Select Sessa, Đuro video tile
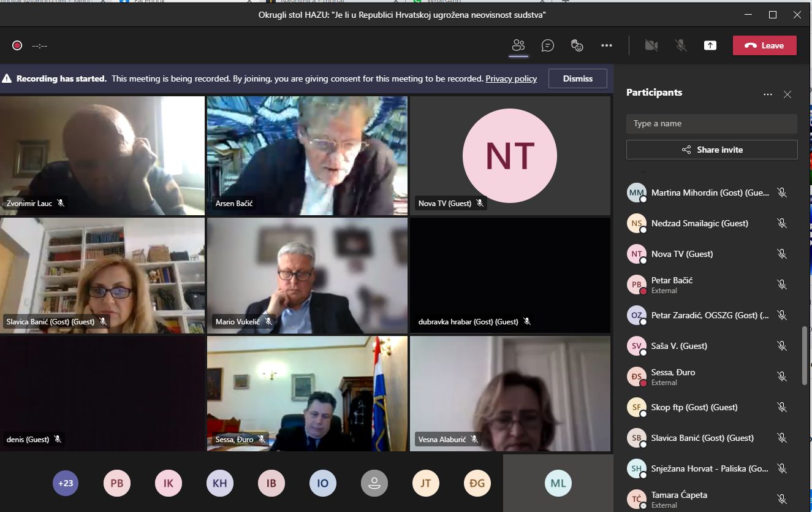Image resolution: width=812 pixels, height=512 pixels. 307,394
